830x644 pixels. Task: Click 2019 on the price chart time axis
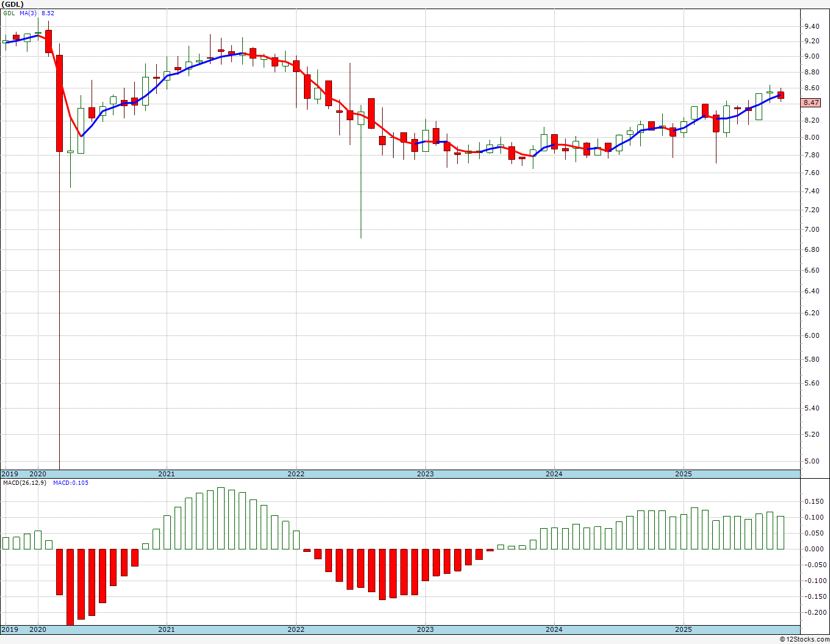coord(10,474)
